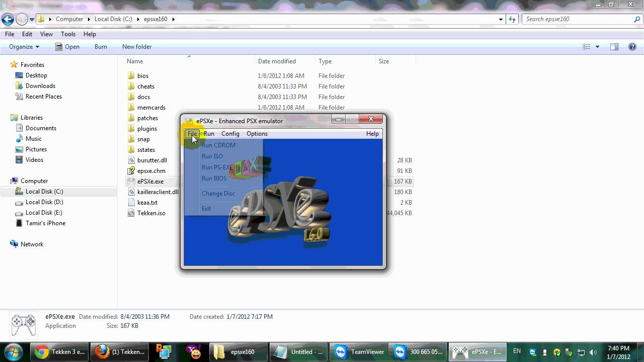This screenshot has width=644, height=362.
Task: Open Downloads in Favorites
Action: (40, 86)
